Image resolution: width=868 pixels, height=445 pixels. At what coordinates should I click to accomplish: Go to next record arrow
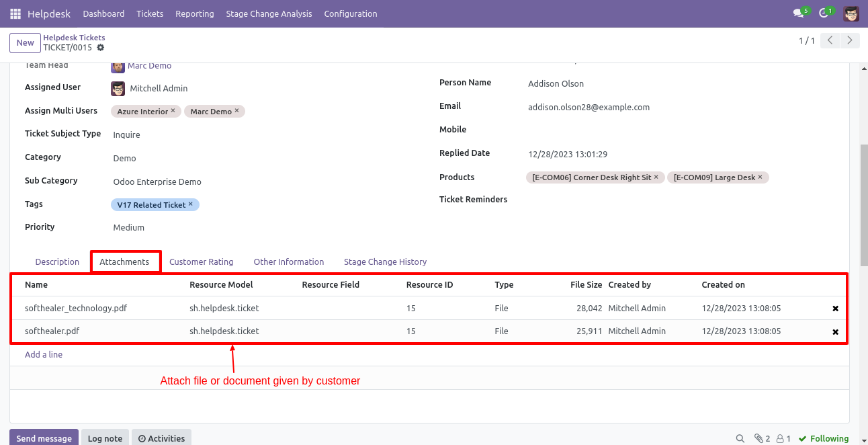851,41
